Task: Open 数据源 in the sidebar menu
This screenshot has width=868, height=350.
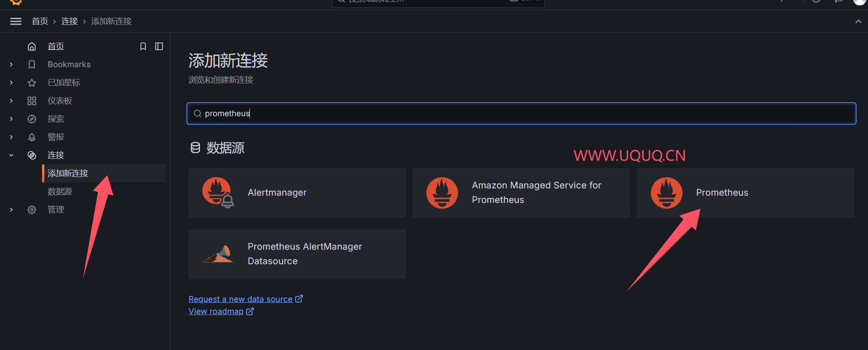Action: (60, 192)
